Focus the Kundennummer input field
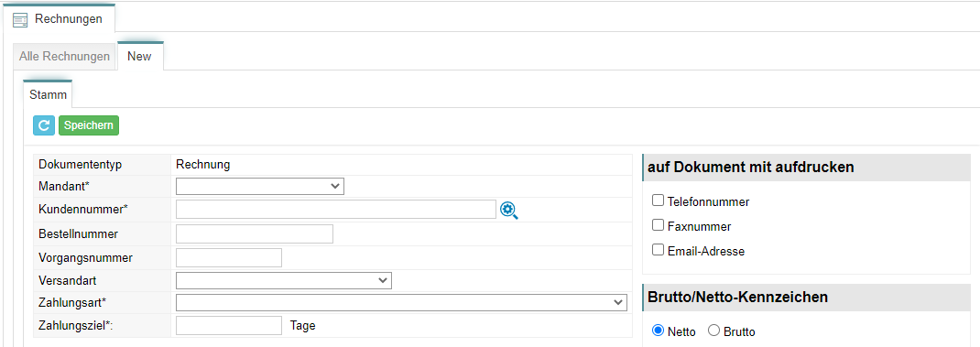 [x=336, y=210]
